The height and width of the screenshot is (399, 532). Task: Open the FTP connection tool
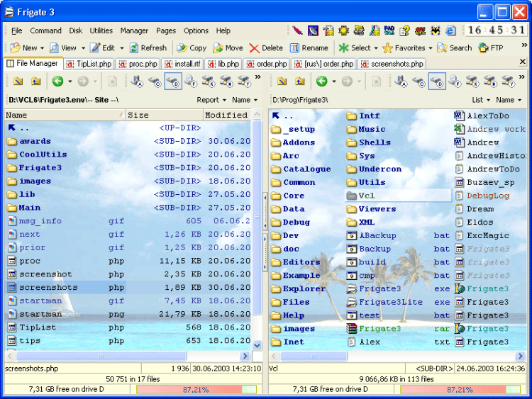(490, 48)
